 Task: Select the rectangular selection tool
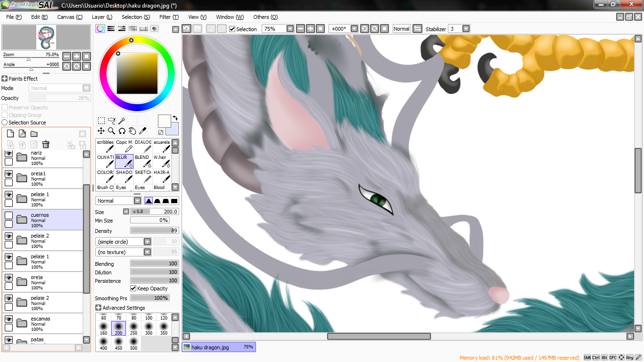[x=101, y=121]
